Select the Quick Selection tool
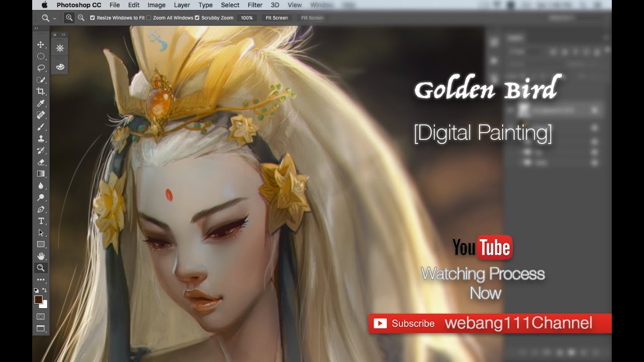644x362 pixels. pyautogui.click(x=41, y=79)
